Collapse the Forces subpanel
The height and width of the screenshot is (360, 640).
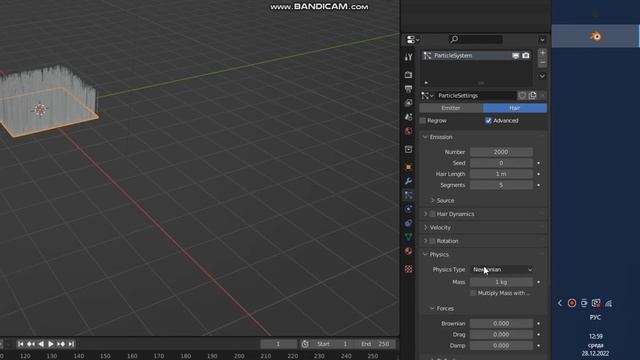point(433,309)
